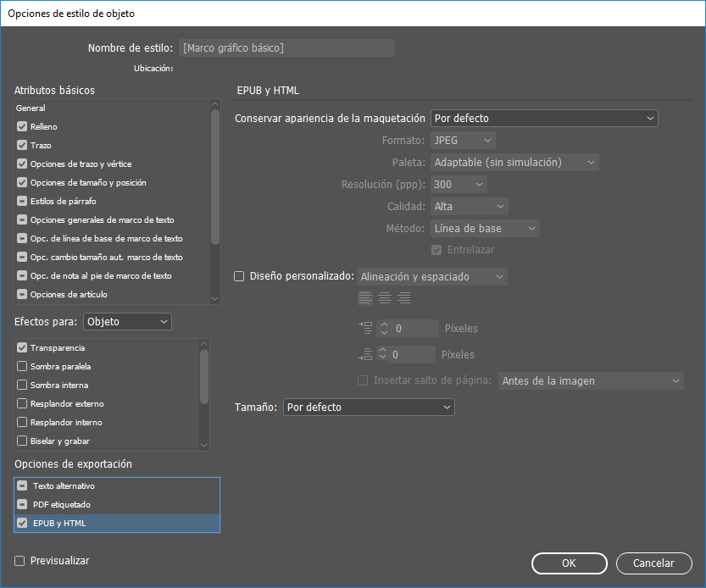
Task: Enable the Estilos de párrafo attribute
Action: [x=20, y=201]
